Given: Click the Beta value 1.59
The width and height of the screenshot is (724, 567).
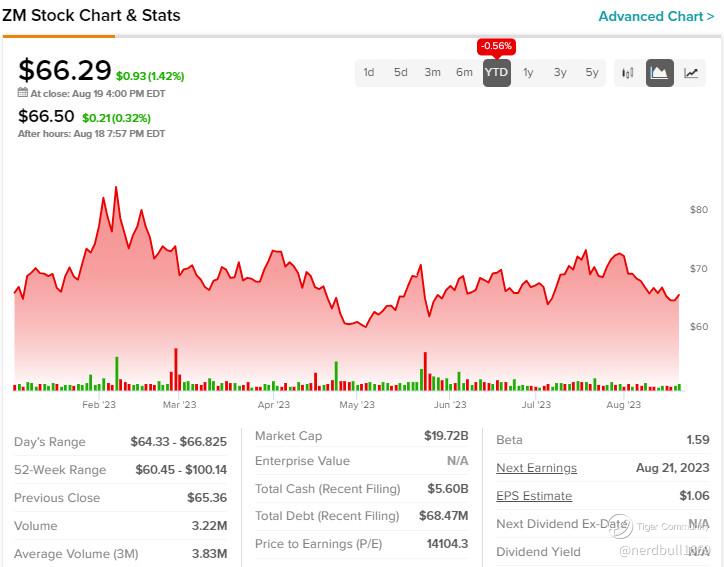Looking at the screenshot, I should pyautogui.click(x=698, y=440).
